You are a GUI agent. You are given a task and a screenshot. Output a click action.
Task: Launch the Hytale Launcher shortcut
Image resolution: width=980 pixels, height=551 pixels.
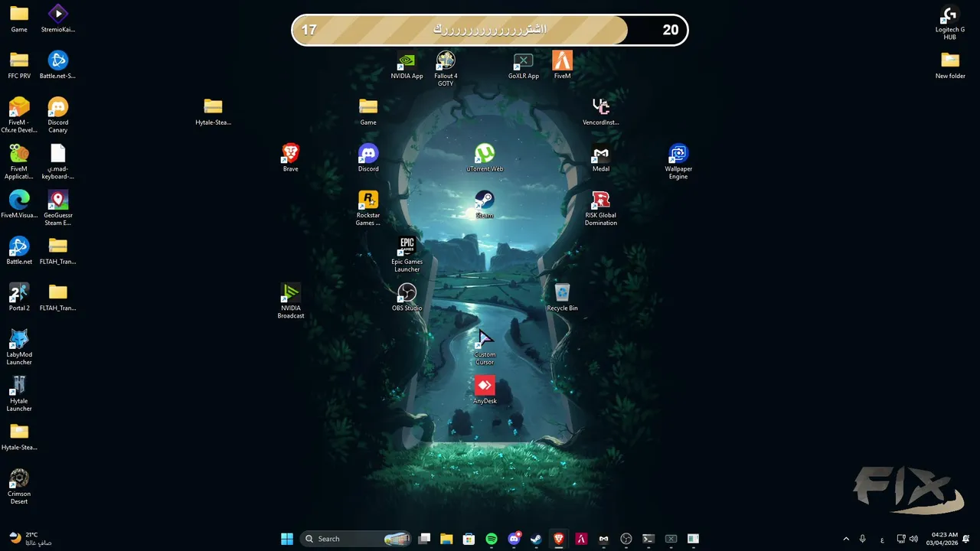point(19,393)
